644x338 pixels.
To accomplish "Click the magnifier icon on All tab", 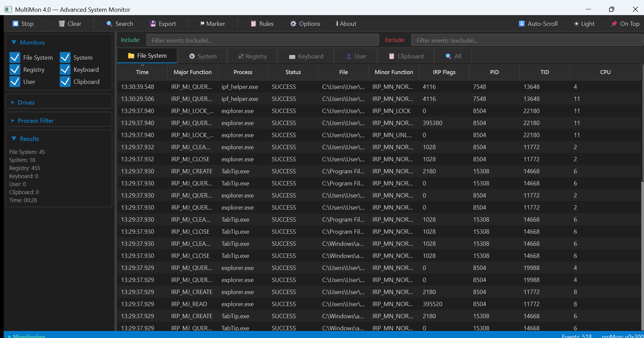I will coord(448,56).
